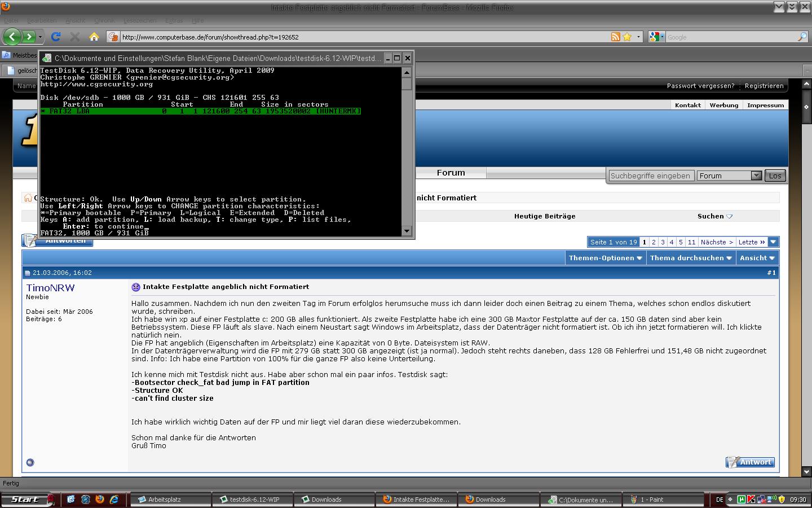The height and width of the screenshot is (508, 812).
Task: Open the Extras menu
Action: click(x=174, y=20)
